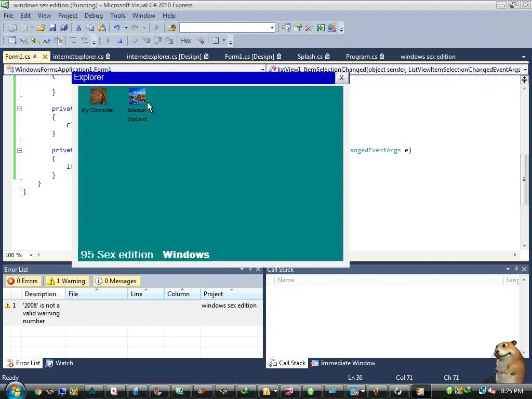Click the comment out selected lines icon
The height and width of the screenshot is (399, 532).
click(x=73, y=41)
